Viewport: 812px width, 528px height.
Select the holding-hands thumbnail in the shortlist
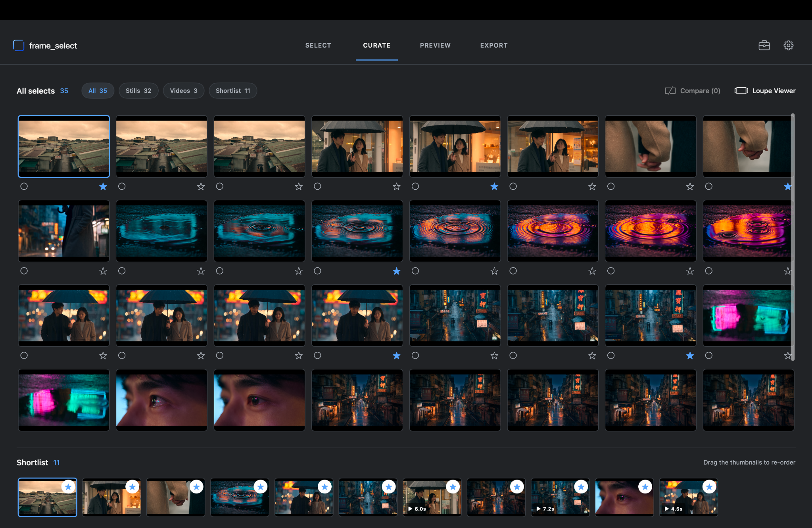(x=175, y=497)
